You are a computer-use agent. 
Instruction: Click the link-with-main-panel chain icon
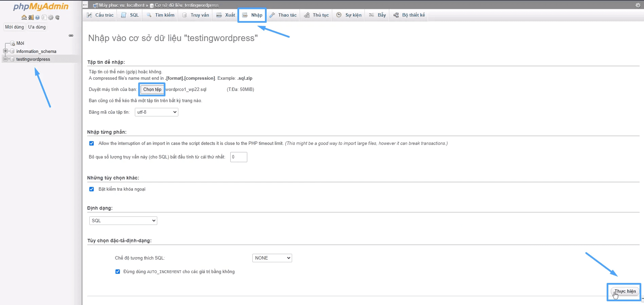tap(71, 36)
